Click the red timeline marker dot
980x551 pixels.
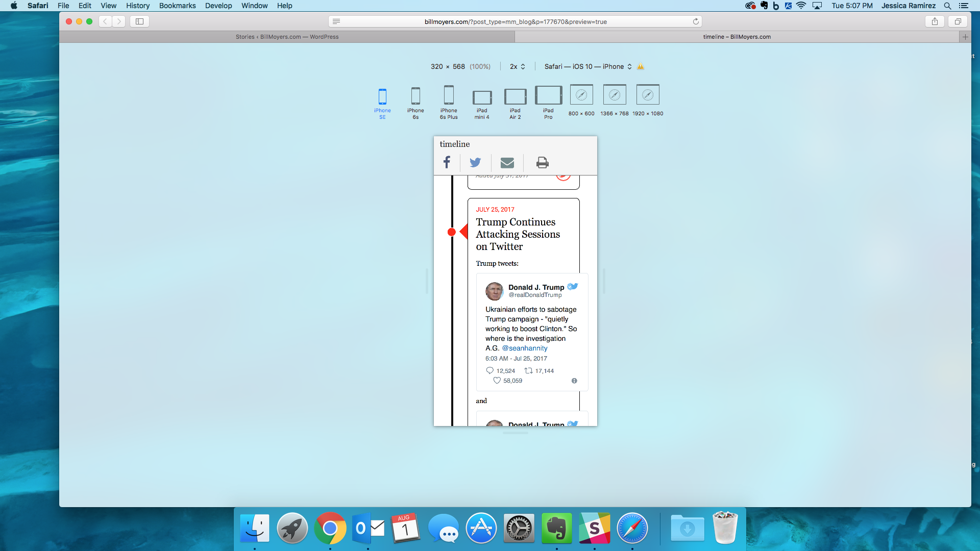(451, 232)
